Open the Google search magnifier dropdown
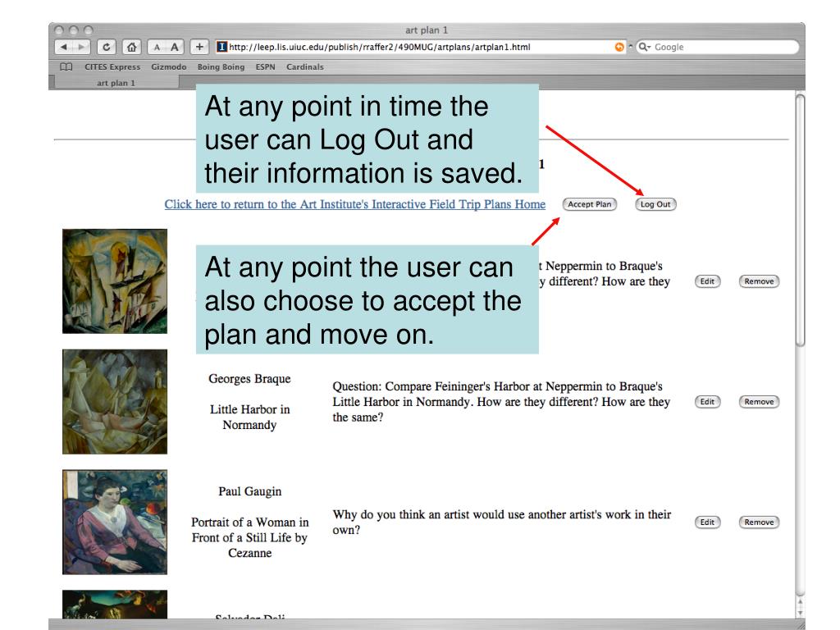This screenshot has height=630, width=840. point(644,47)
